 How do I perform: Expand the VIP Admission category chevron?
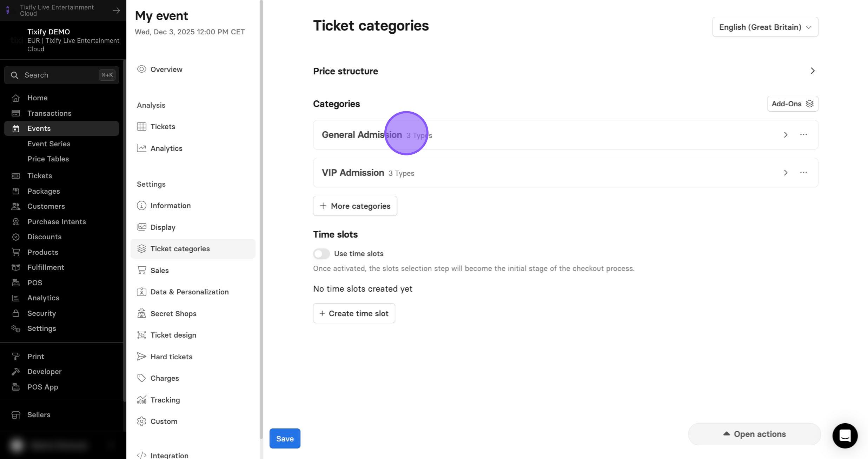(786, 173)
